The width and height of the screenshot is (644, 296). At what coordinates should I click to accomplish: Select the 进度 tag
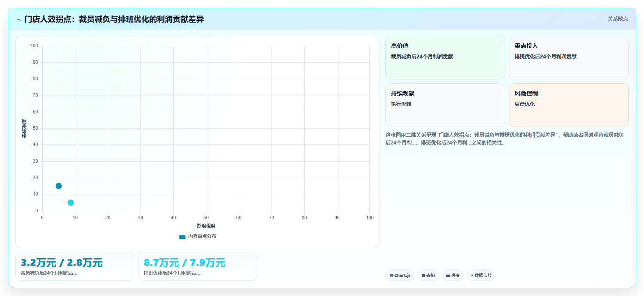[x=452, y=275]
